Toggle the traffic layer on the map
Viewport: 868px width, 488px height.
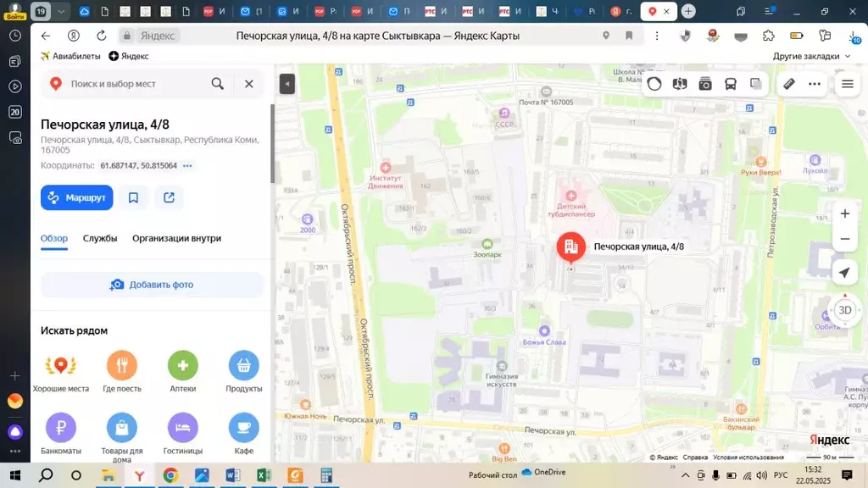(654, 84)
